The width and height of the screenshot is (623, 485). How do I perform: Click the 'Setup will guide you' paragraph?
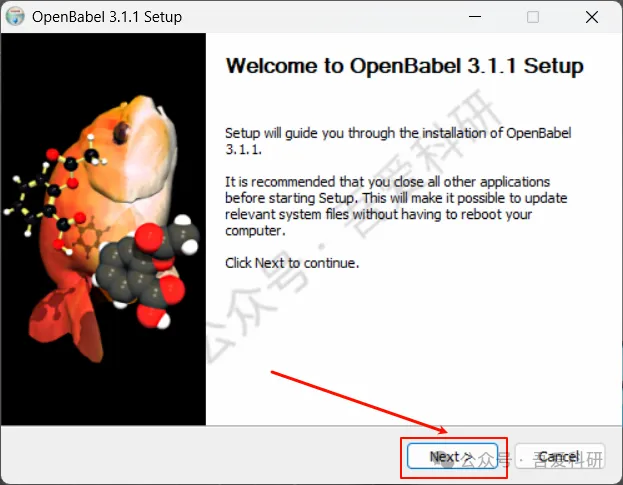[398, 141]
